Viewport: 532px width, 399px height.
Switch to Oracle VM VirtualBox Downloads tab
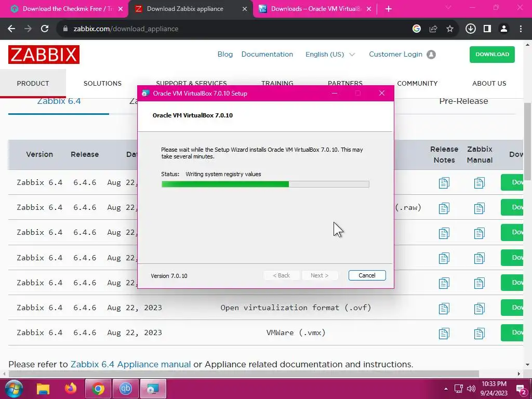coord(314,9)
